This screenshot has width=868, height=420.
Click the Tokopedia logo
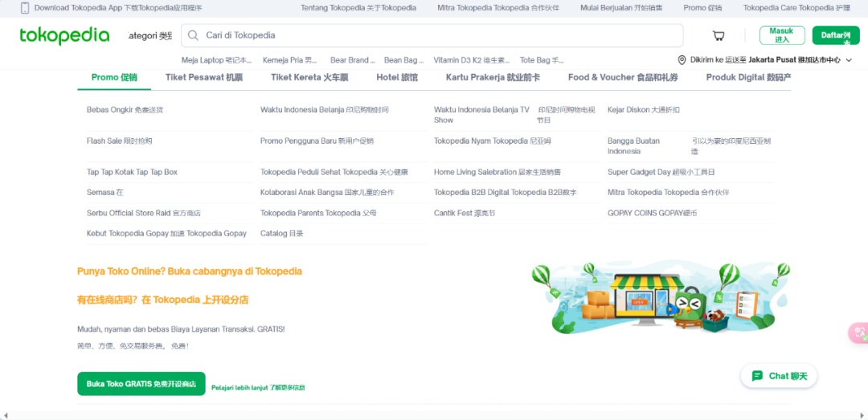(x=65, y=36)
